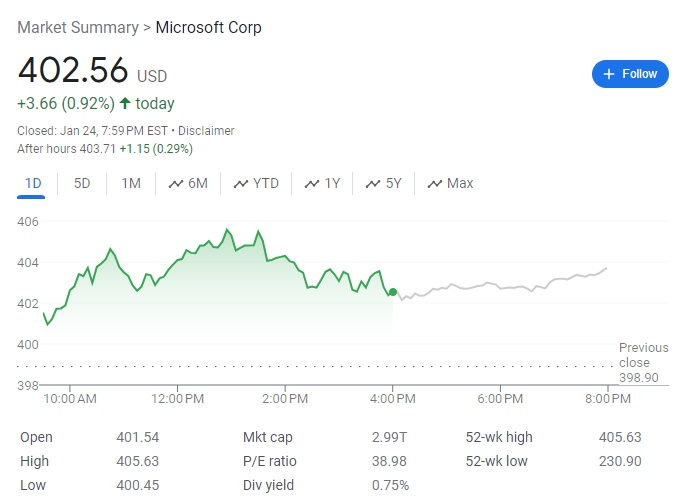
Task: Click the plus icon on Follow
Action: (x=609, y=74)
